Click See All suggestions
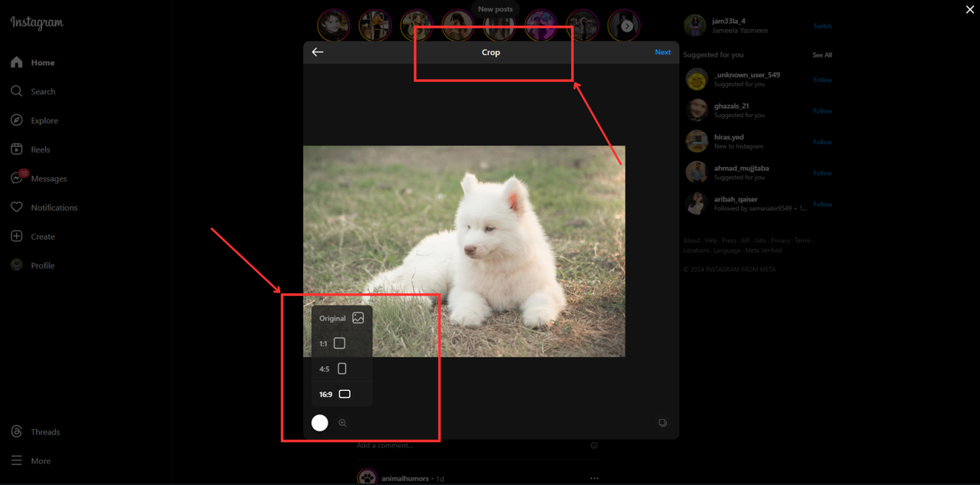Image resolution: width=980 pixels, height=485 pixels. (822, 55)
